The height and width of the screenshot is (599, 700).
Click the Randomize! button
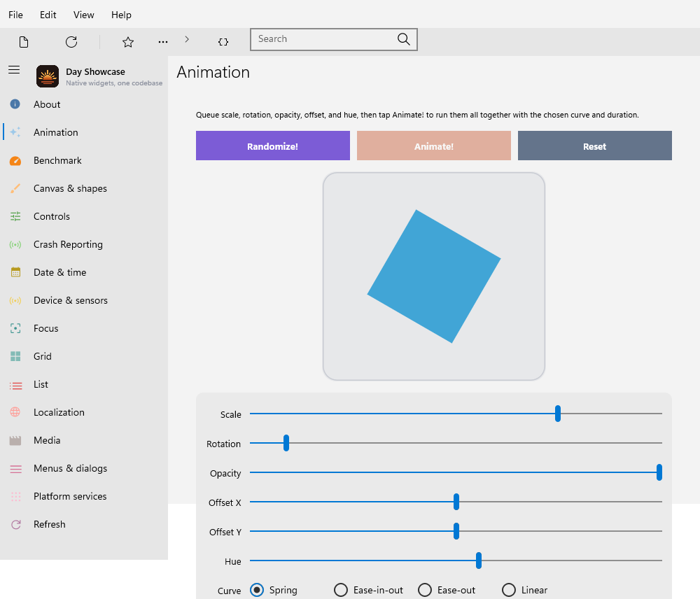click(273, 146)
